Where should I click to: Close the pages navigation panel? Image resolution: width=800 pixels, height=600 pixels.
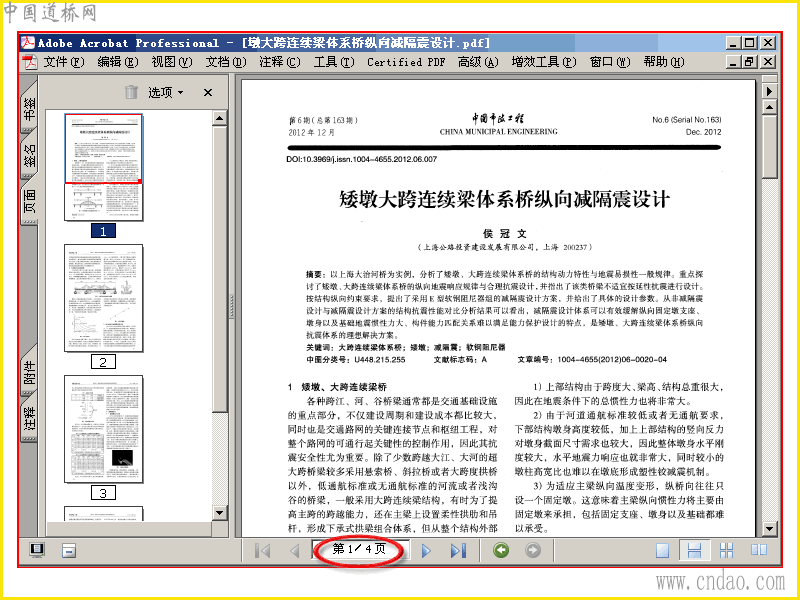(x=208, y=92)
